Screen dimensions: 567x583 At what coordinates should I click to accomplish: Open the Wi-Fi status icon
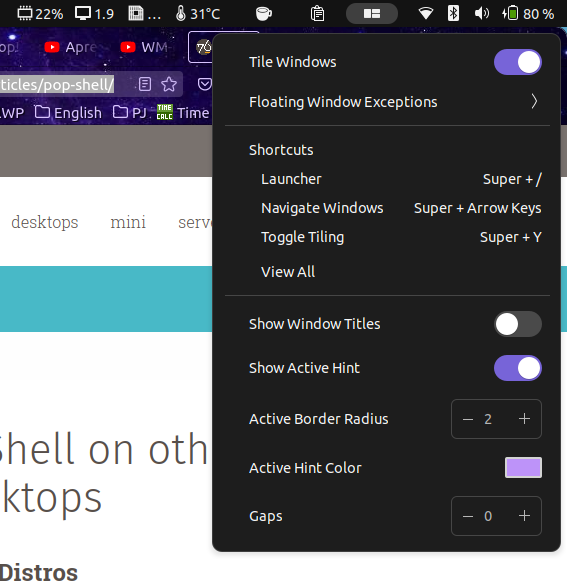point(426,14)
